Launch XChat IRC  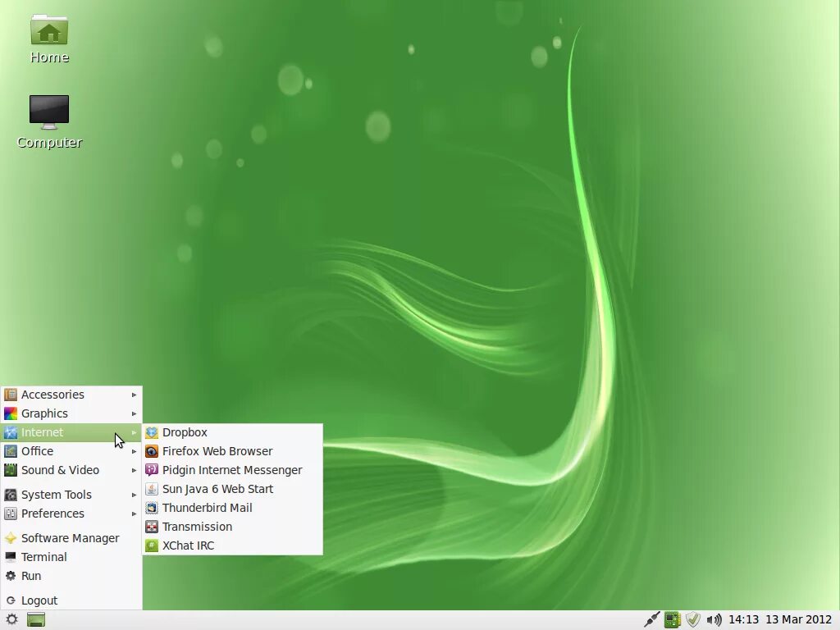coord(188,546)
